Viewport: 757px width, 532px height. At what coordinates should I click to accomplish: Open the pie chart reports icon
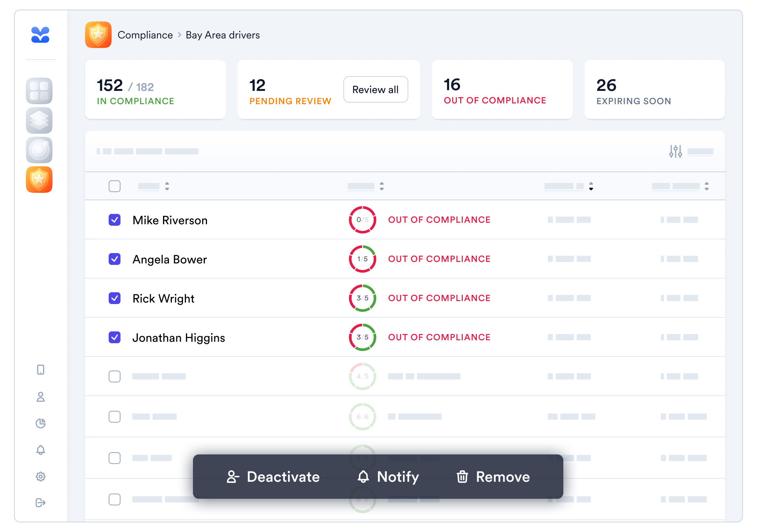(41, 423)
